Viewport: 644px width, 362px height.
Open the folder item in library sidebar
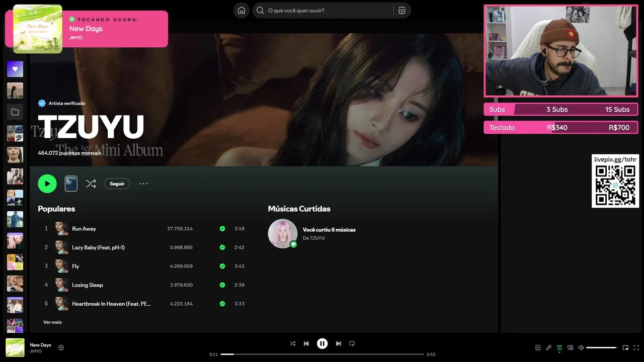coord(15,112)
